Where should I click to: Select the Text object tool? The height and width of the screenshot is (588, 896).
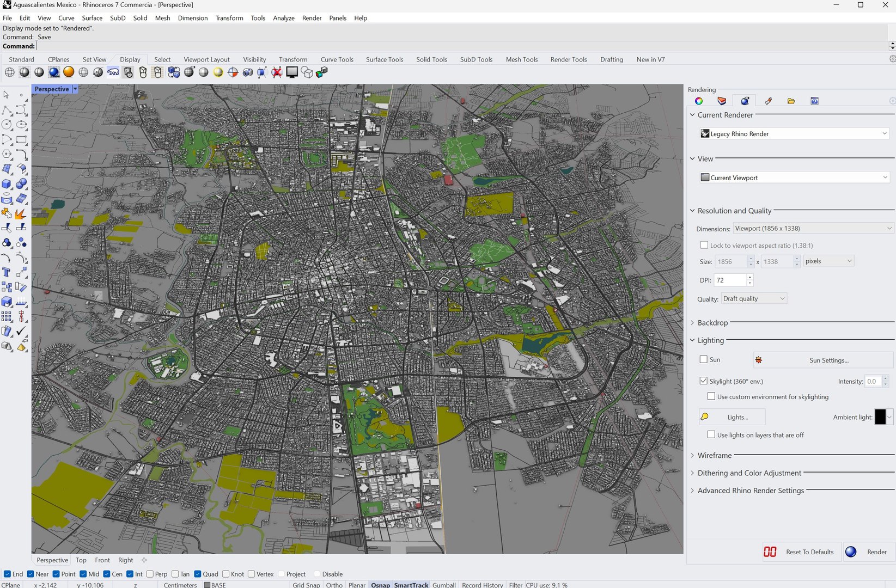[x=7, y=272]
